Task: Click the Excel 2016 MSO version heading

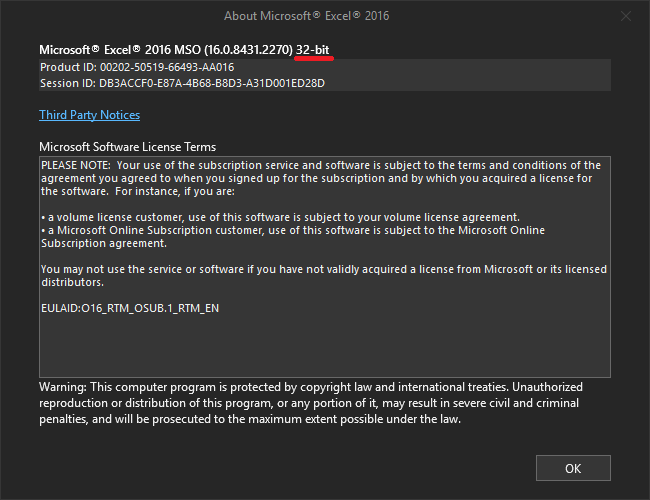Action: click(184, 50)
